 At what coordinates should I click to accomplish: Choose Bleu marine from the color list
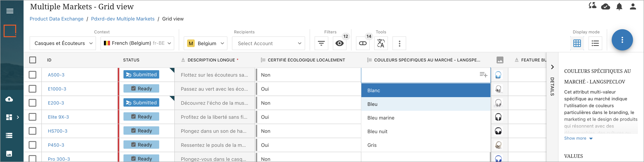click(381, 118)
